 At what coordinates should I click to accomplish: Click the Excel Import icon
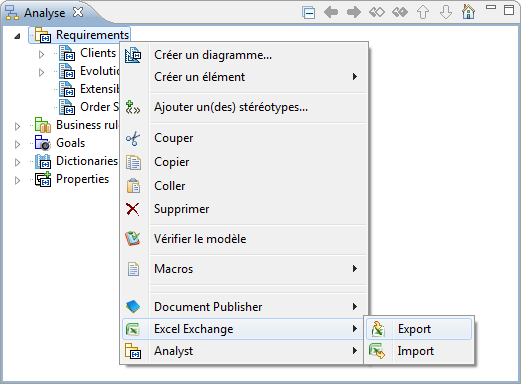coord(377,351)
